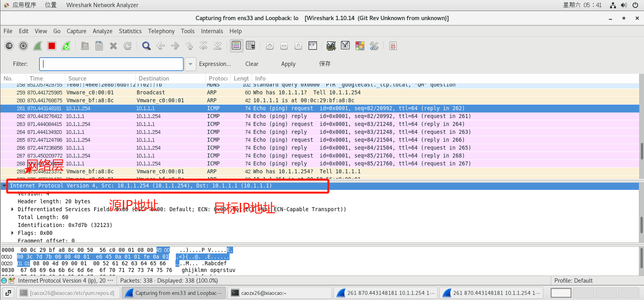
Task: Open a capture file
Action: point(85,46)
